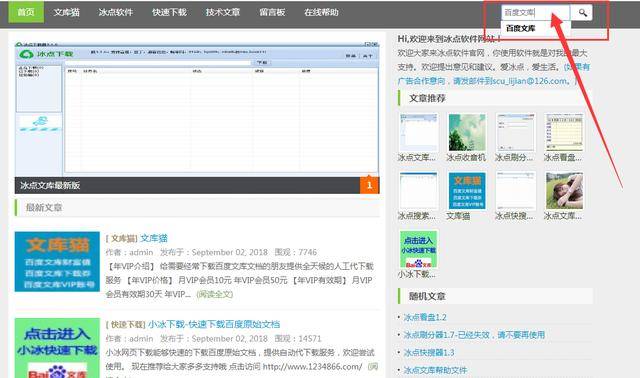Click the 围观：14571 view count text
This screenshot has height=378, width=640.
pos(298,339)
